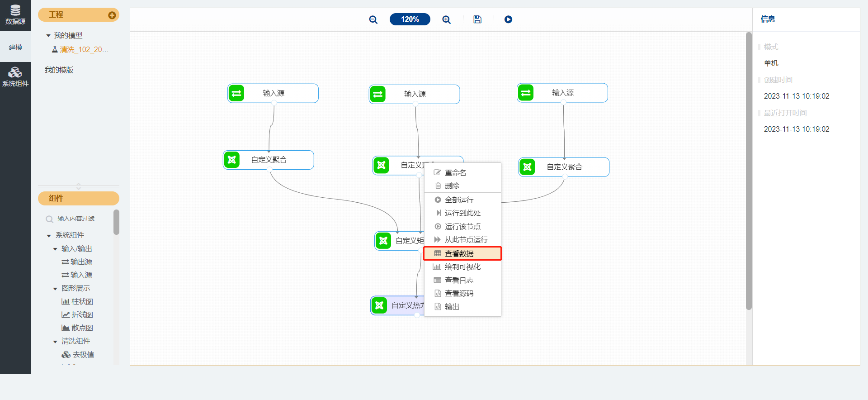Select the 柱状图 component
Viewport: 868px width, 400px height.
[x=77, y=302]
